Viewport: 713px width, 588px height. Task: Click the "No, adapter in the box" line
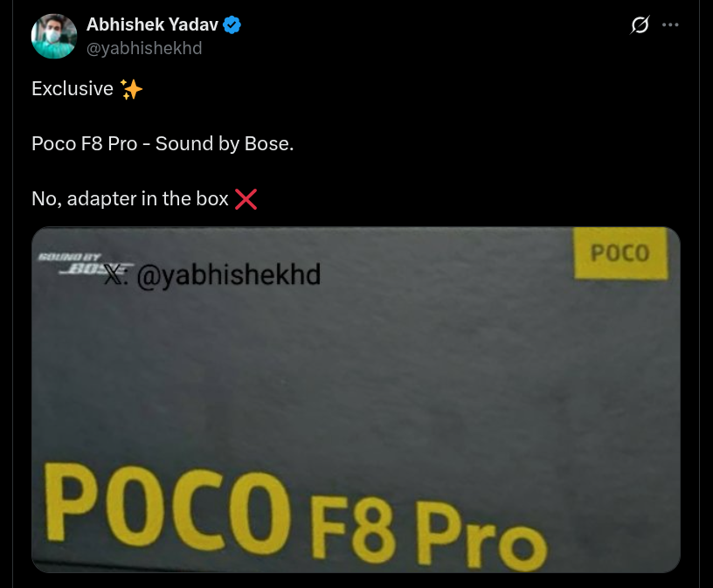[x=130, y=199]
